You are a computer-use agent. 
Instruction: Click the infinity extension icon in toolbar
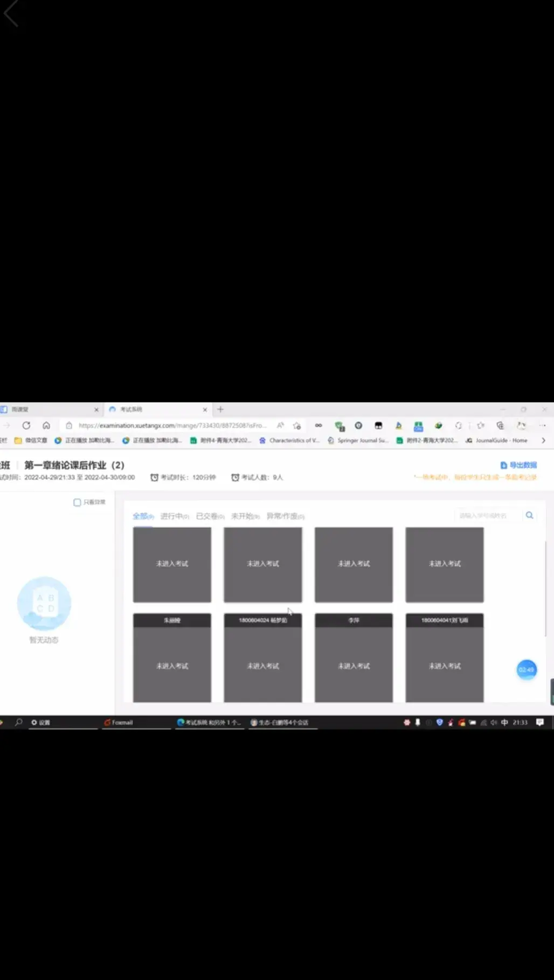tap(318, 425)
